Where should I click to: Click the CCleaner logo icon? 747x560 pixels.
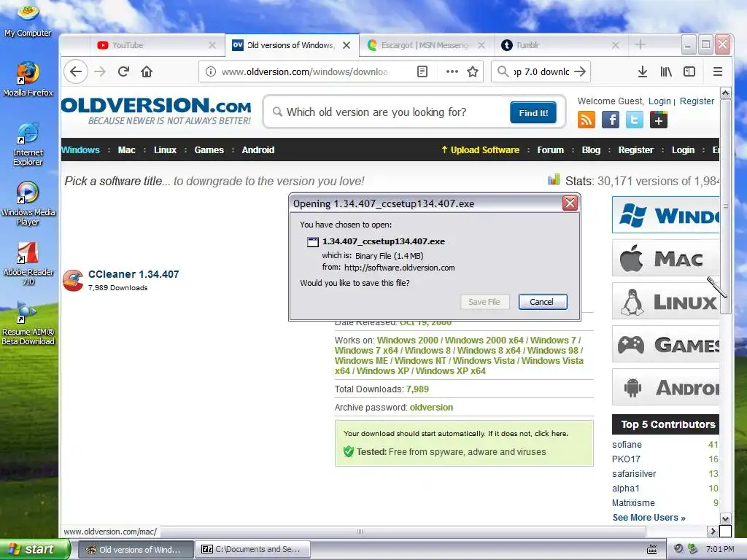[73, 281]
